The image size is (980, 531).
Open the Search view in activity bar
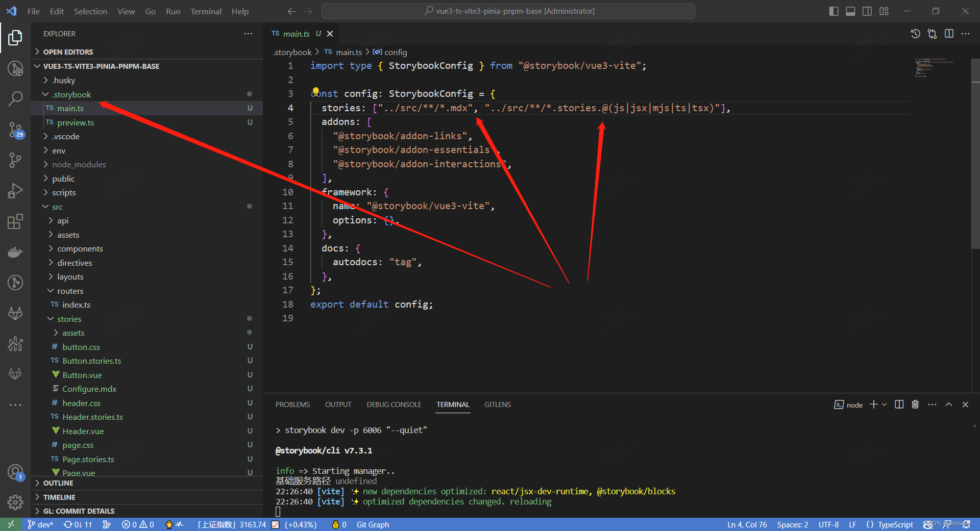pos(15,98)
